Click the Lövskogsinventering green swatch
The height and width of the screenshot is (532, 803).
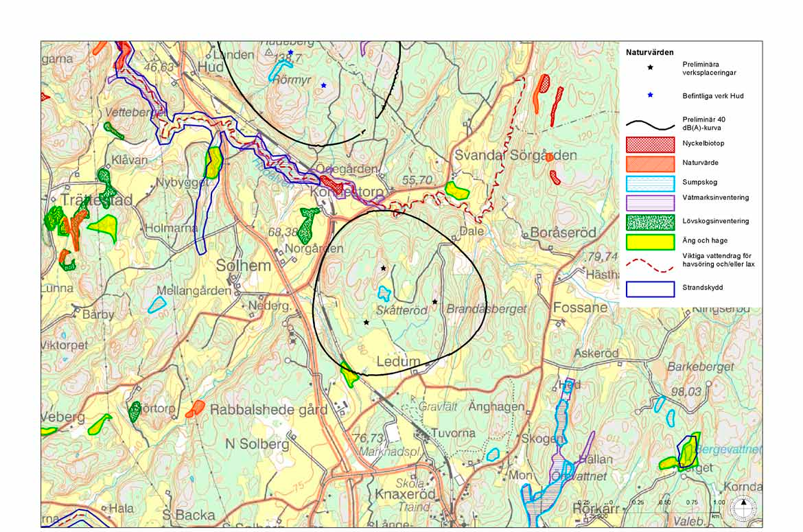[x=651, y=222]
